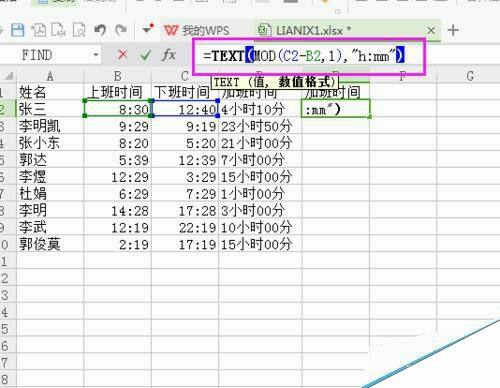Select the cell containing 李明凯
The height and width of the screenshot is (388, 500).
[50, 126]
